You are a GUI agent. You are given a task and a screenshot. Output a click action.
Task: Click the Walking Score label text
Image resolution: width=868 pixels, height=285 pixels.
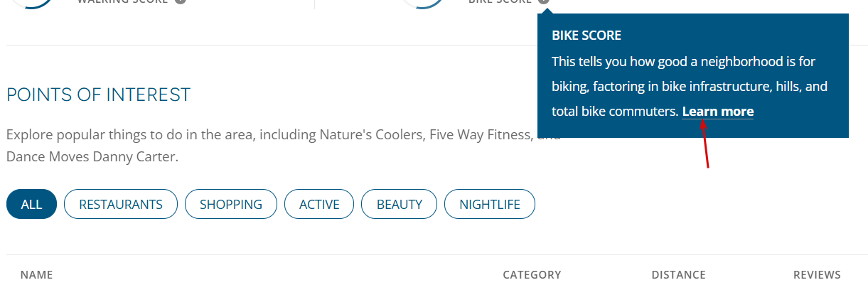click(122, 1)
